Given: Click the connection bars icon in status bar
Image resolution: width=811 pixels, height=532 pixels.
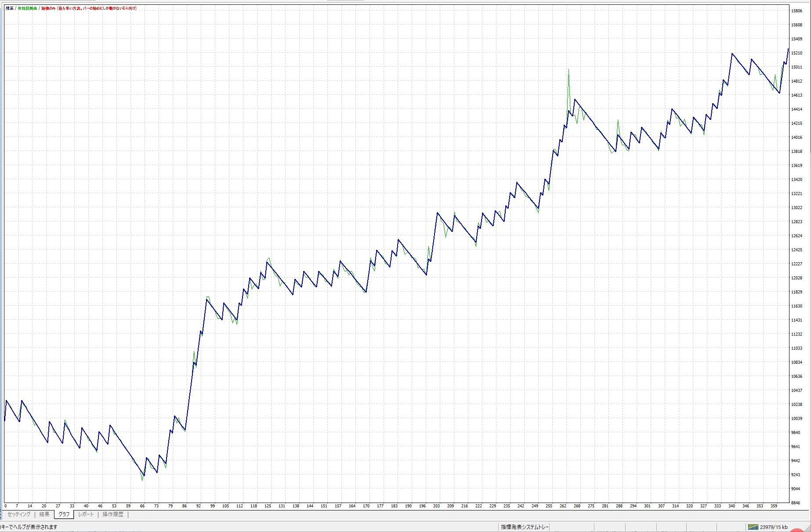Looking at the screenshot, I should tap(753, 527).
